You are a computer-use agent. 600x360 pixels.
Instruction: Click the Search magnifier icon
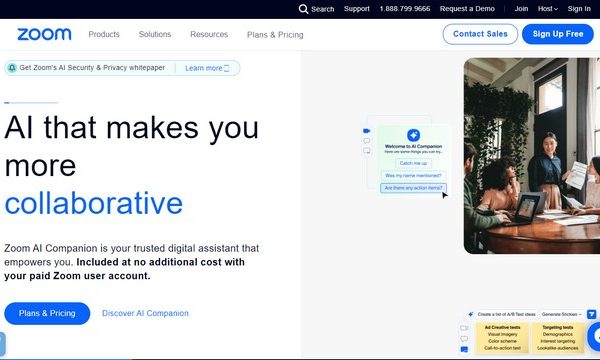[x=303, y=9]
